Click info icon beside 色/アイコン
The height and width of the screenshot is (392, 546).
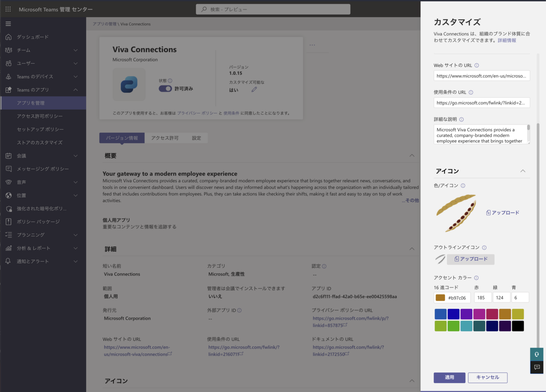[x=463, y=186]
